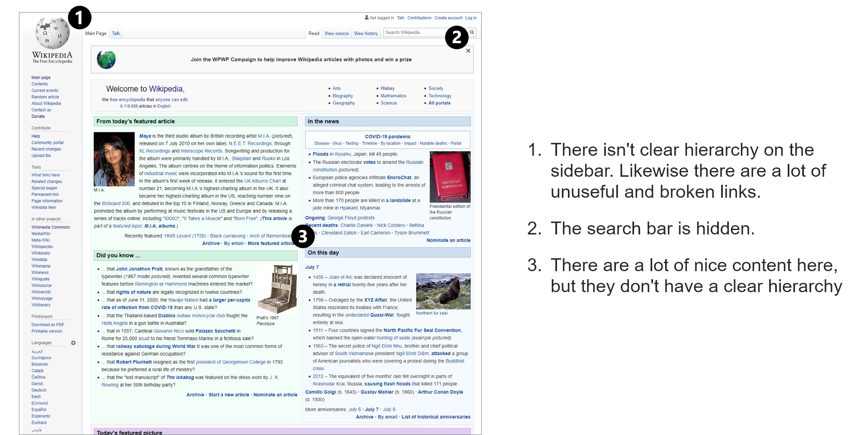This screenshot has width=868, height=435.
Task: Click the search magnifier icon
Action: (x=472, y=32)
